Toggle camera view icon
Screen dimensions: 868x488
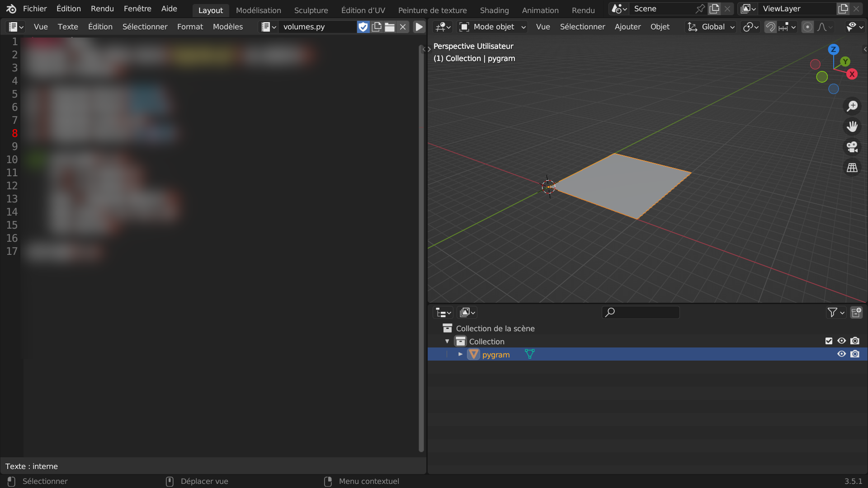[x=852, y=147]
